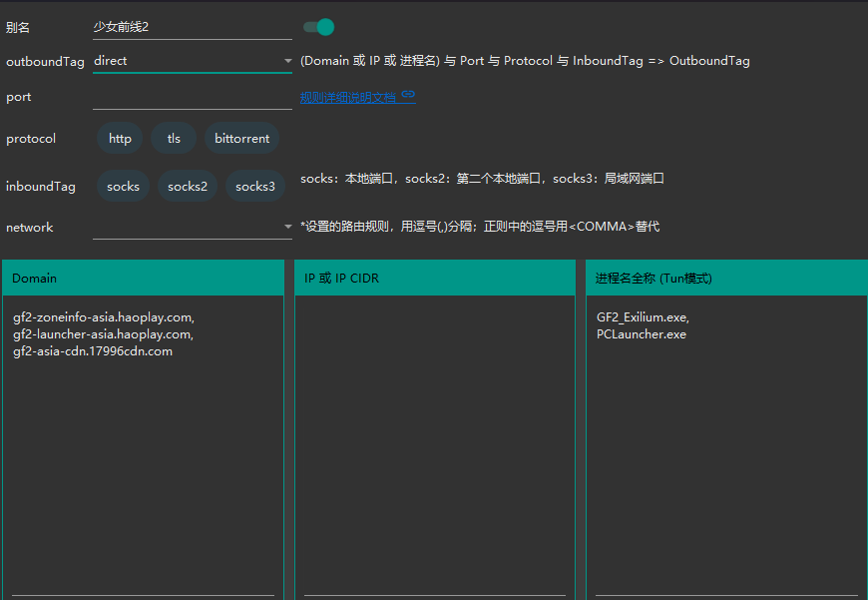This screenshot has height=600, width=868.
Task: Select the tls protocol chip
Action: (174, 138)
